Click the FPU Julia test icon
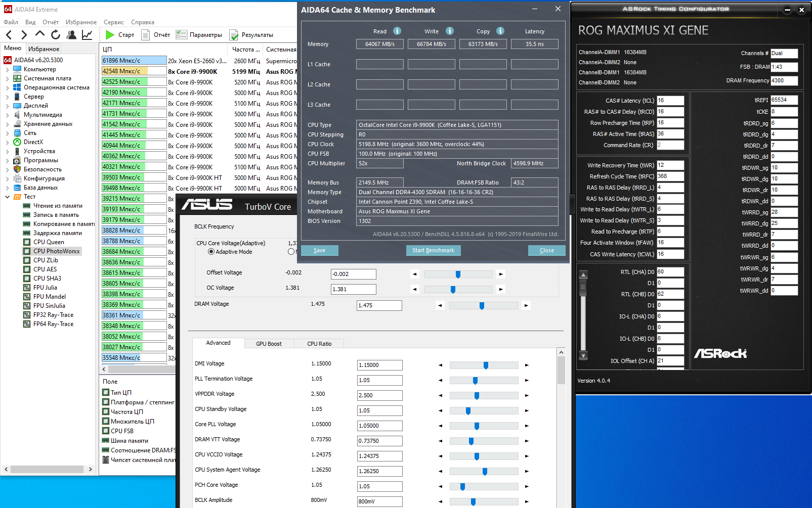 point(27,288)
